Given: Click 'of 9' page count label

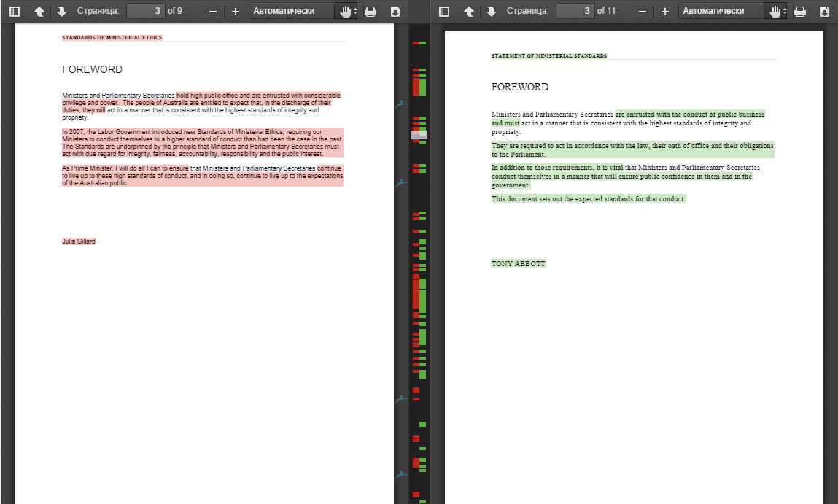Looking at the screenshot, I should click(x=175, y=11).
